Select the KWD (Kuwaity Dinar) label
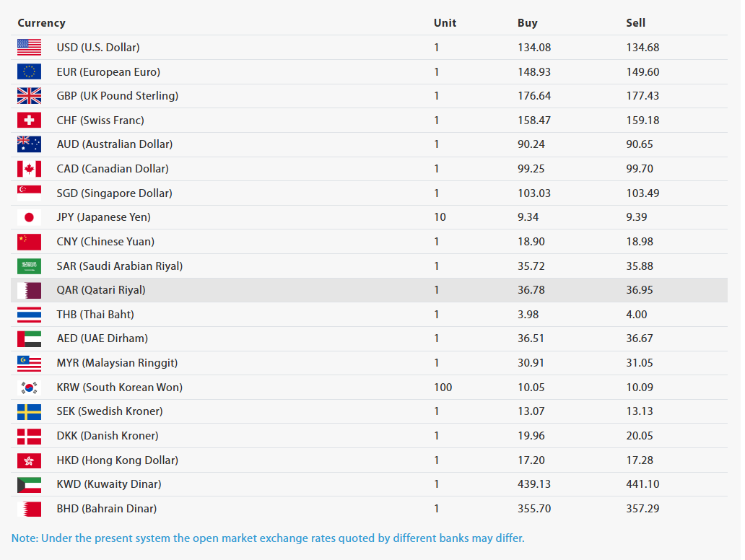Viewport: 745px width, 560px height. 109,484
